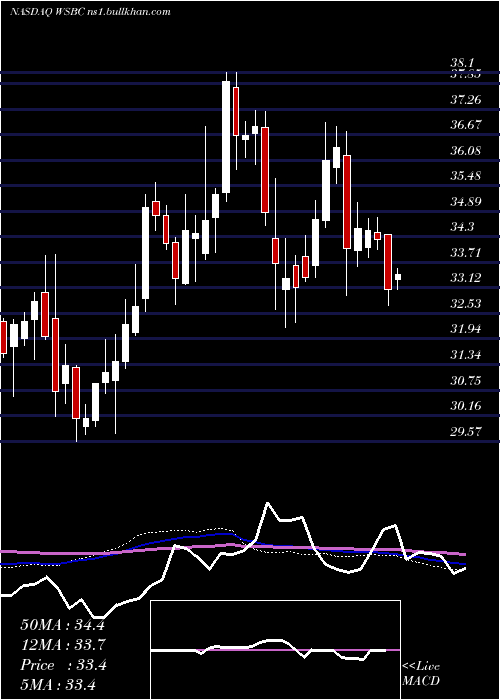
Task: Select the 38.1 price axis label
Action: tap(462, 63)
